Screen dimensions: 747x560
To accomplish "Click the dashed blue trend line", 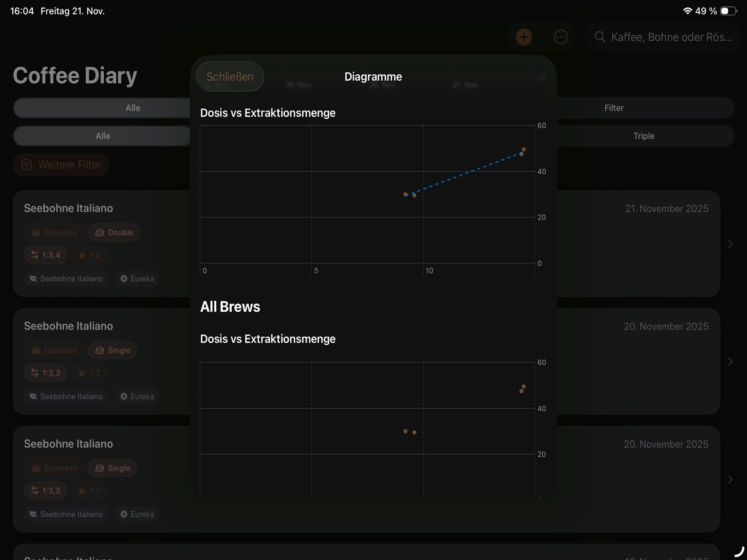I will pyautogui.click(x=464, y=174).
